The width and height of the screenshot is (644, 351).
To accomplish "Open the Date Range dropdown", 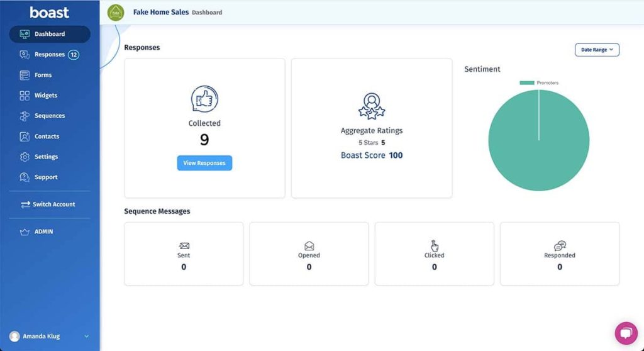I will [x=597, y=50].
